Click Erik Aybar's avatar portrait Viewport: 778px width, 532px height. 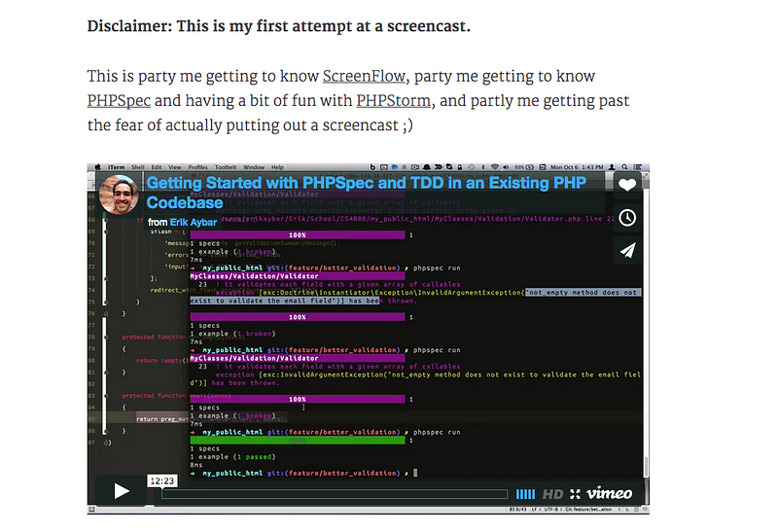coord(119,195)
